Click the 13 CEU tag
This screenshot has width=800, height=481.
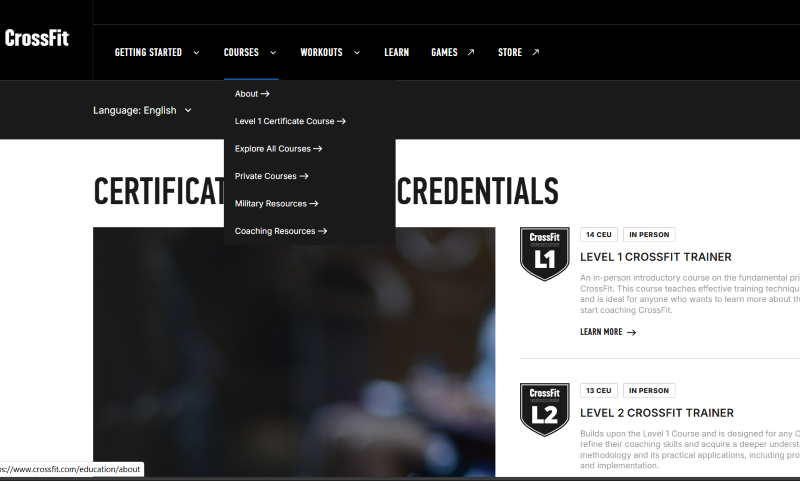coord(598,391)
